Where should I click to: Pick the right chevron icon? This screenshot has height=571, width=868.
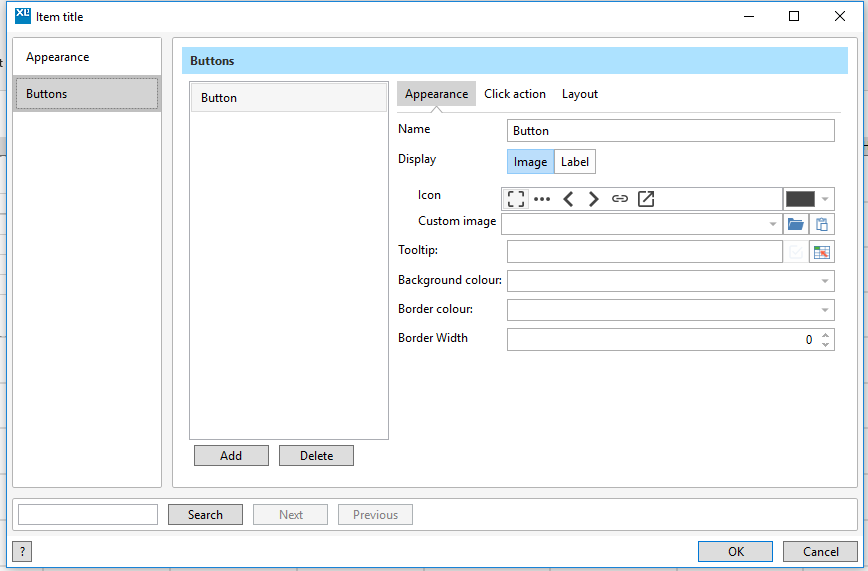coord(593,199)
